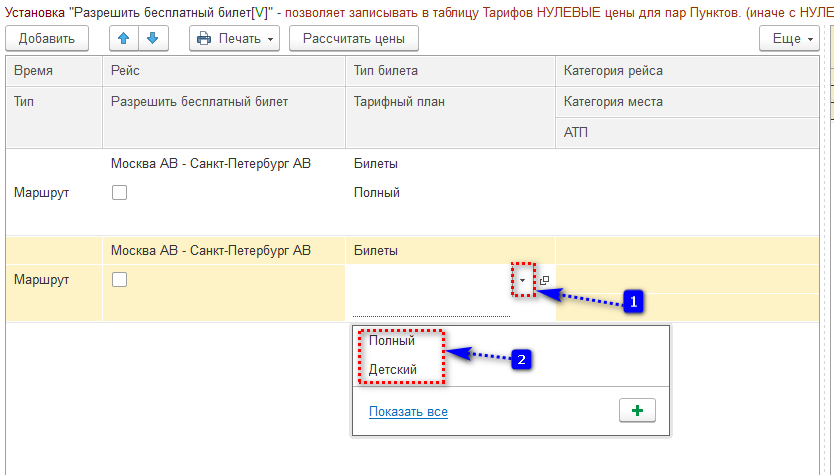Click the Тип билета column header
The width and height of the screenshot is (834, 475).
[x=386, y=71]
